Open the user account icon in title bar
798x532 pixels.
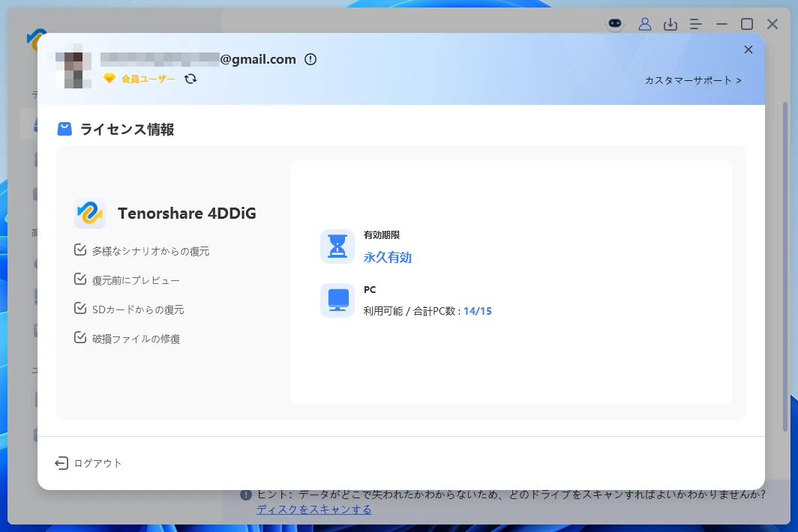point(645,24)
